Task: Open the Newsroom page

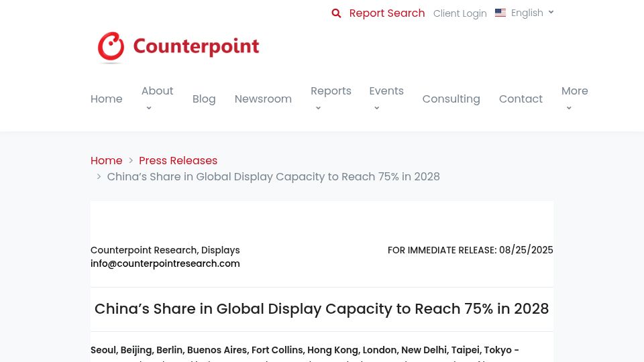Action: (x=263, y=99)
